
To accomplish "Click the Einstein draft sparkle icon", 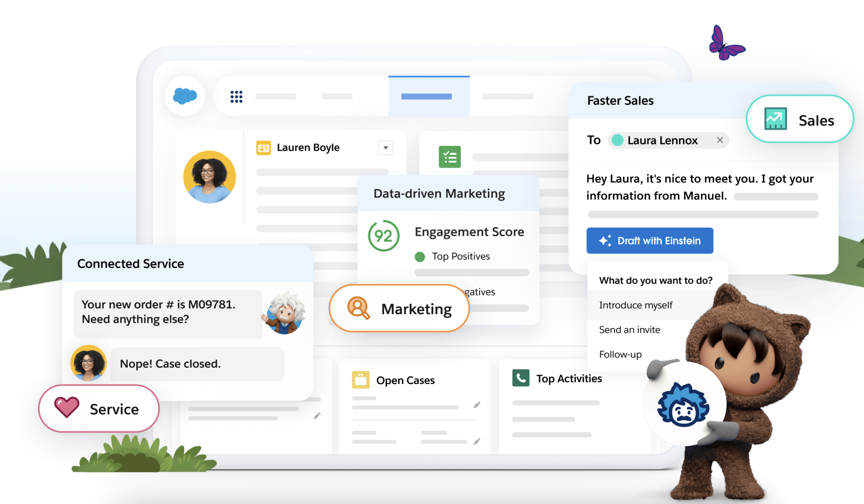I will point(602,241).
